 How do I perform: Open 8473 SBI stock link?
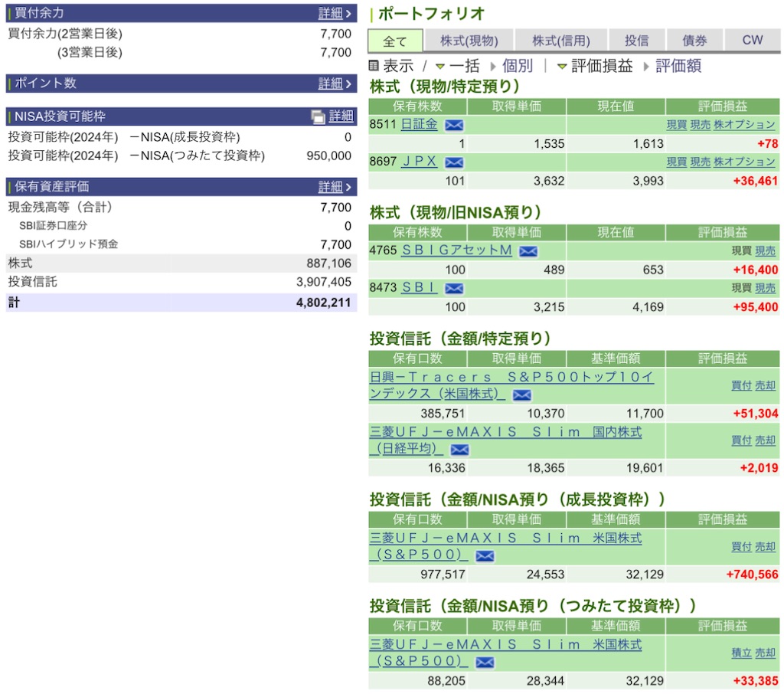(420, 288)
